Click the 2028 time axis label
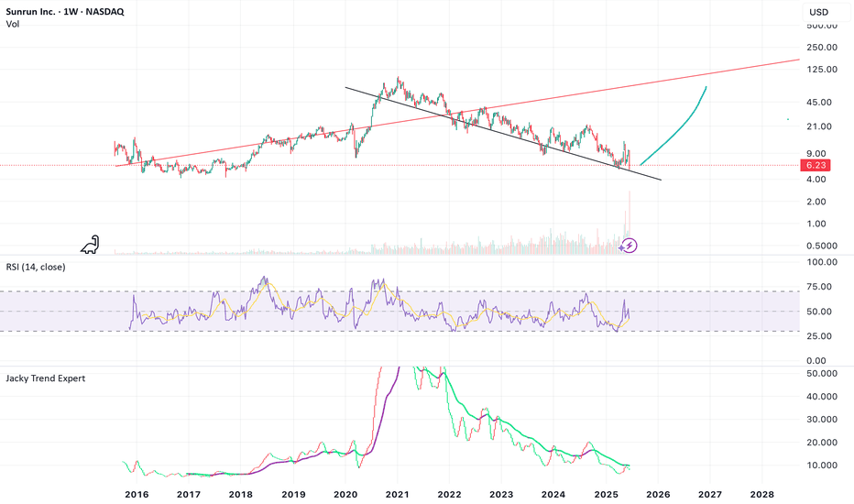The height and width of the screenshot is (504, 854). [761, 494]
